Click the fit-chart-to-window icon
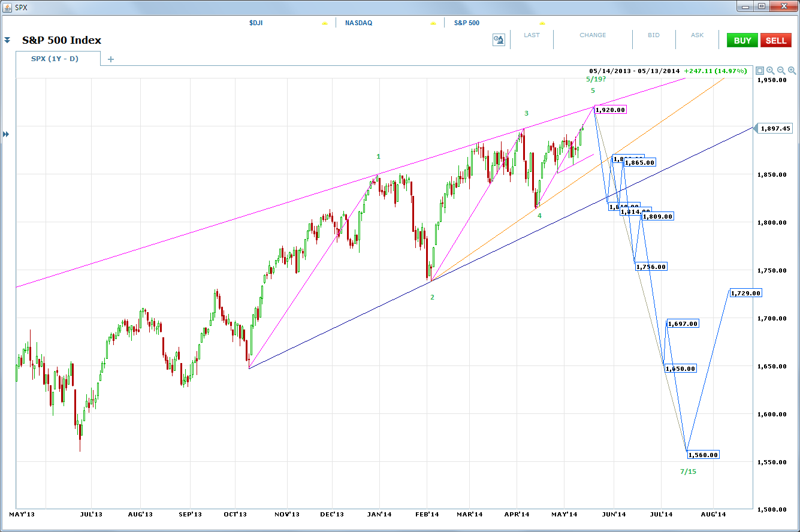The width and height of the screenshot is (800, 532). (760, 71)
